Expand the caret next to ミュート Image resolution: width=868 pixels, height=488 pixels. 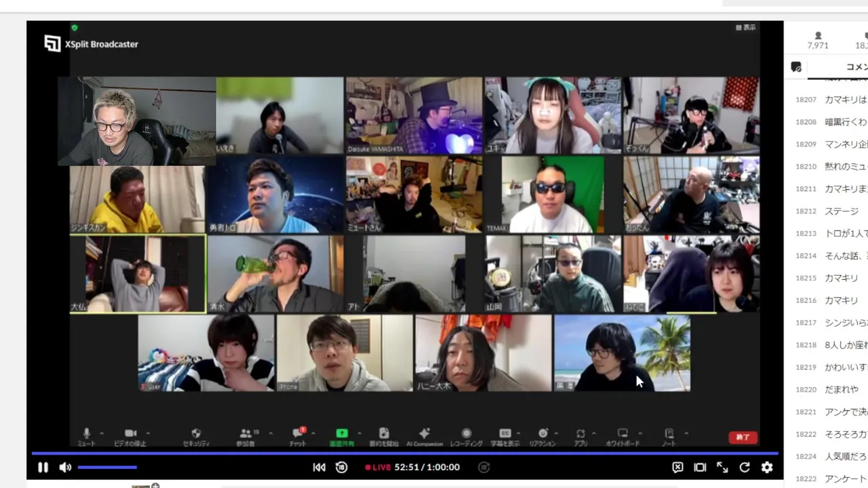[102, 433]
